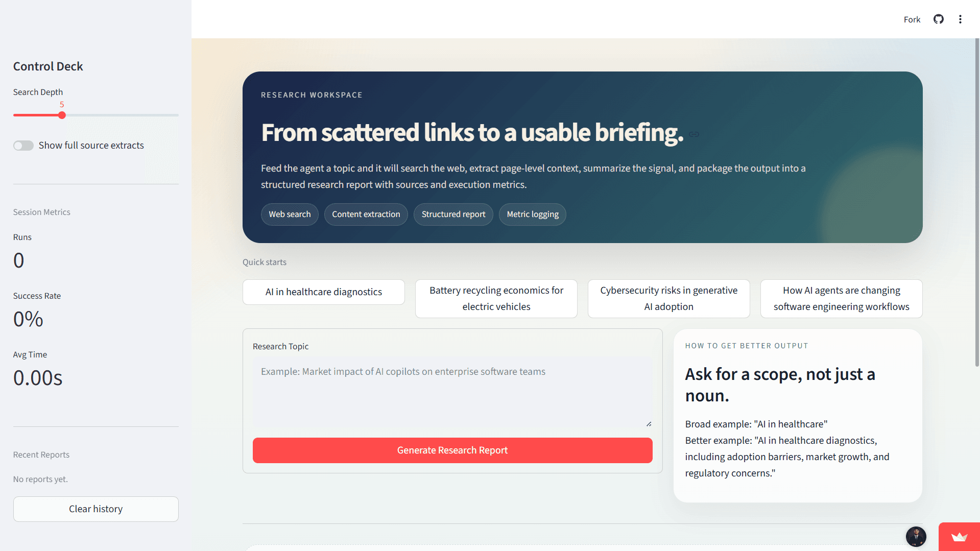The image size is (980, 551).
Task: Toggle Show full source extracts
Action: [23, 146]
